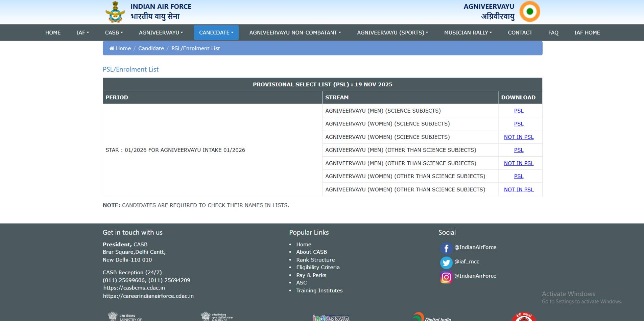Click the Indian Air Force emblem logo
Image resolution: width=644 pixels, height=321 pixels.
coord(115,11)
